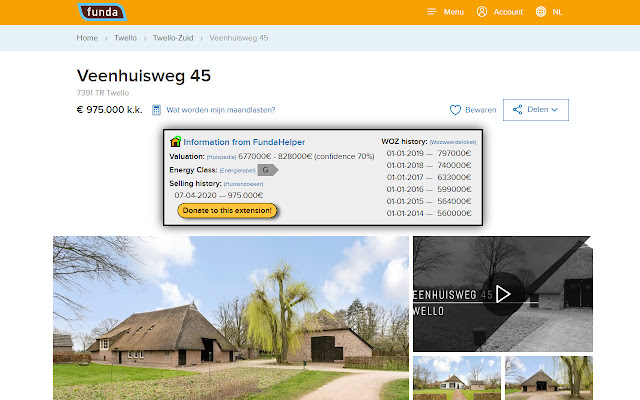
Task: Click postcode text 7391 TR Twello
Action: [x=103, y=93]
